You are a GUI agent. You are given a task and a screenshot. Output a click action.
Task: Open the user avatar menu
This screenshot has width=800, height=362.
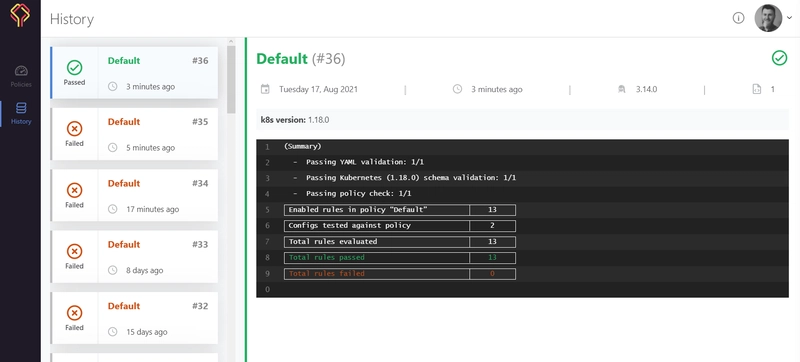[768, 18]
